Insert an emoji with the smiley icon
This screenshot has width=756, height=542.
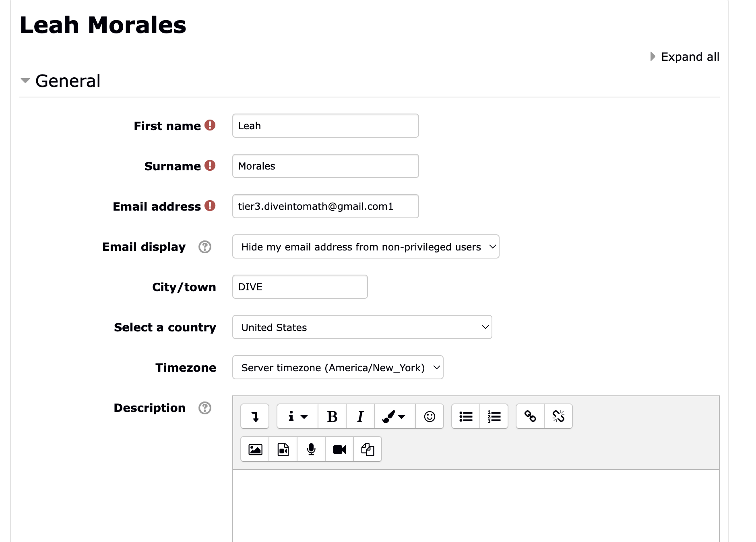tap(430, 416)
